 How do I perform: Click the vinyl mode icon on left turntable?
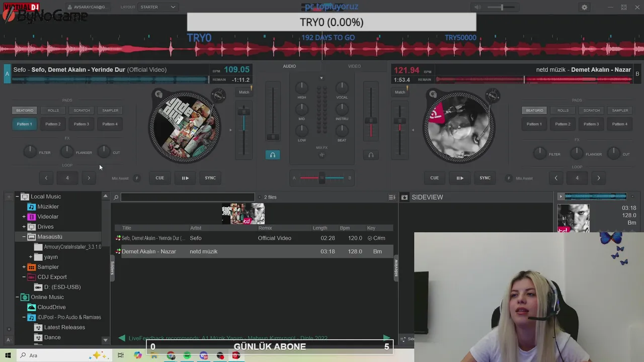coord(158,94)
